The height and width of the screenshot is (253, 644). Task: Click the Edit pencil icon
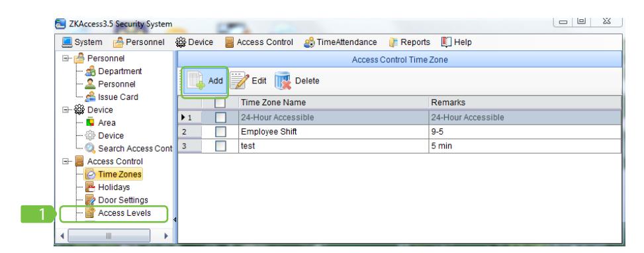click(x=240, y=81)
